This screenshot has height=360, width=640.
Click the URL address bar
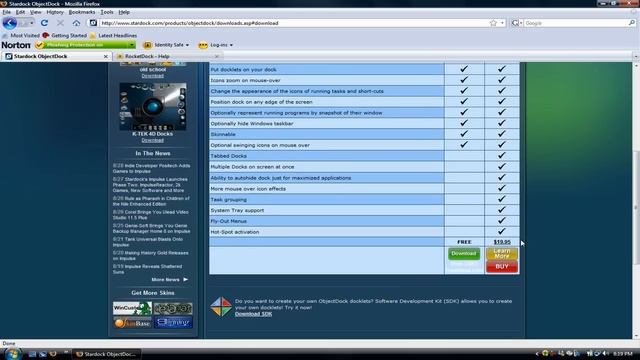(294, 23)
